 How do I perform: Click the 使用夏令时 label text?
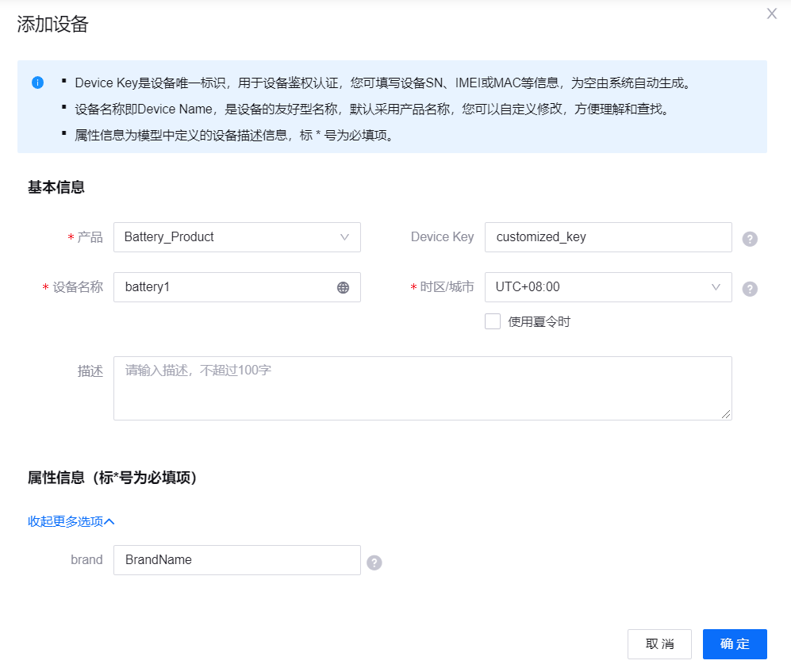539,321
